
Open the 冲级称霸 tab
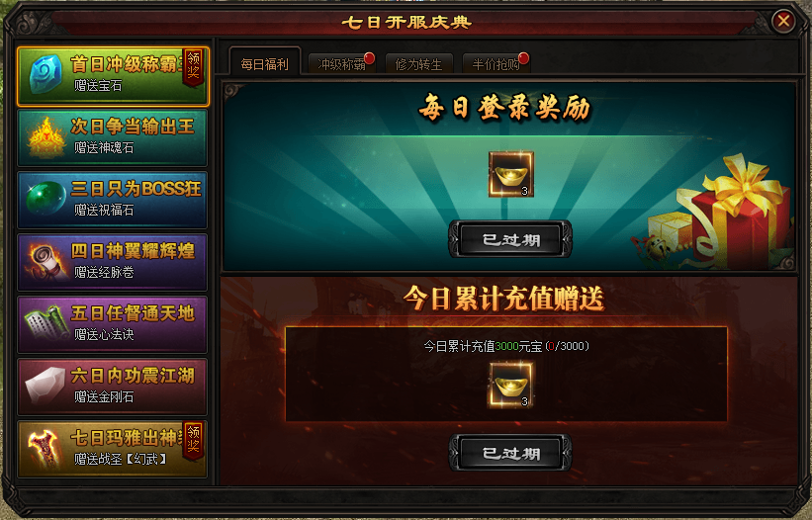341,64
